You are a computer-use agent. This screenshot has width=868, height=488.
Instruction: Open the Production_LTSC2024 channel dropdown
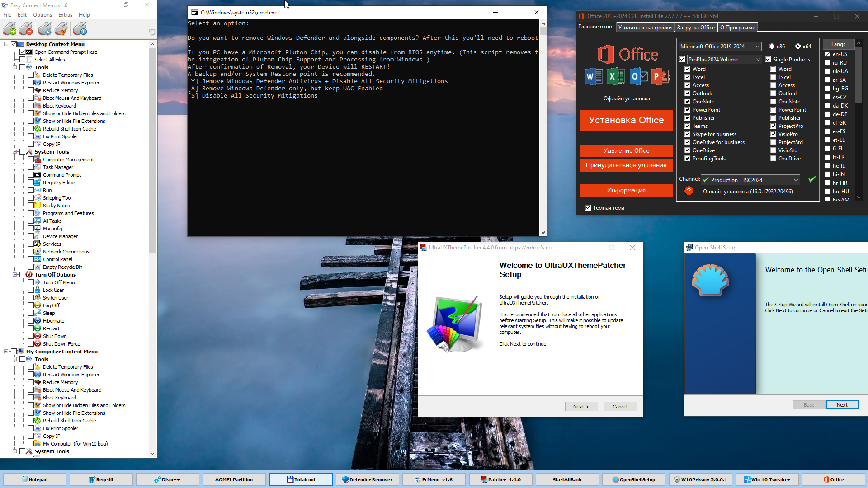750,180
